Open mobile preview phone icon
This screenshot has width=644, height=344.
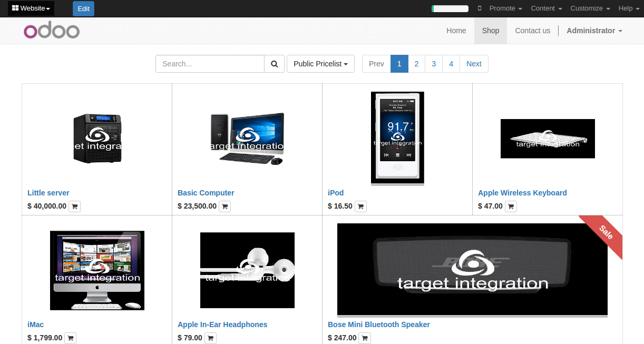pos(480,8)
